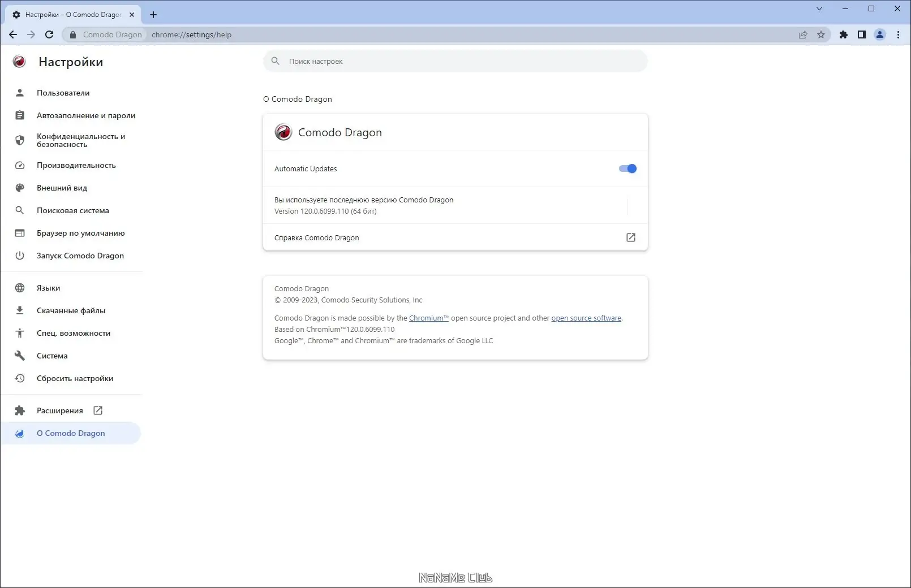911x588 pixels.
Task: Click the lock icon in address bar
Action: [72, 34]
